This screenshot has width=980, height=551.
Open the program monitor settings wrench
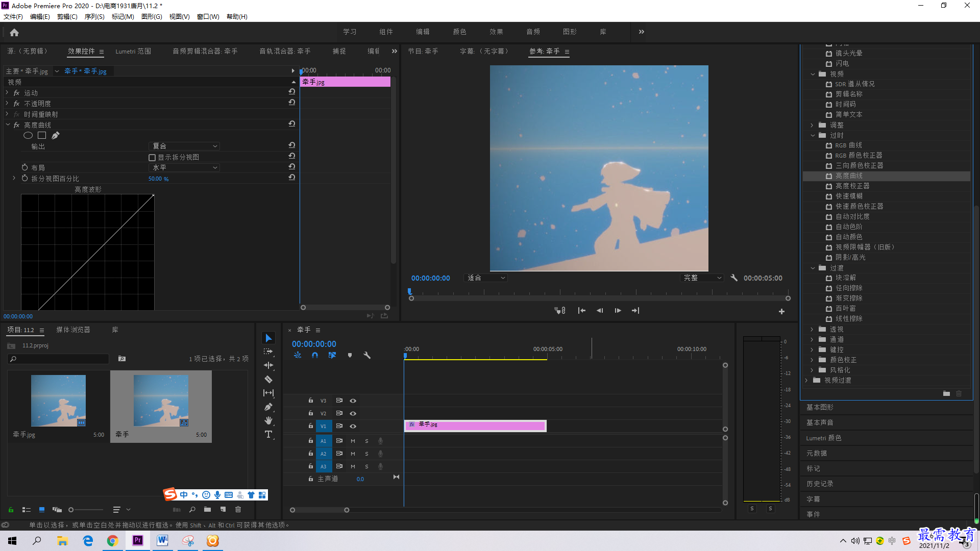point(734,278)
